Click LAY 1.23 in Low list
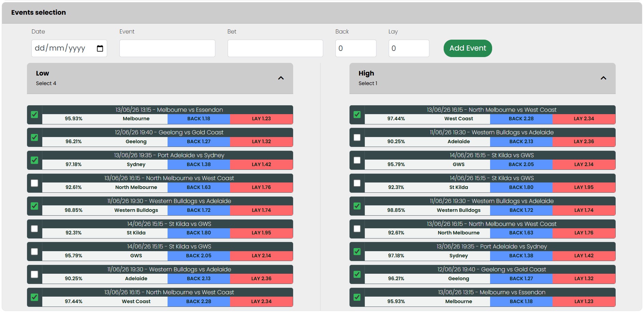Image resolution: width=644 pixels, height=312 pixels. pyautogui.click(x=261, y=119)
